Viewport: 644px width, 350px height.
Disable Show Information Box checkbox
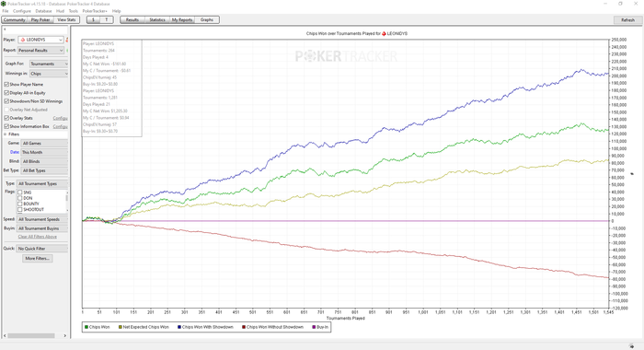(6, 127)
